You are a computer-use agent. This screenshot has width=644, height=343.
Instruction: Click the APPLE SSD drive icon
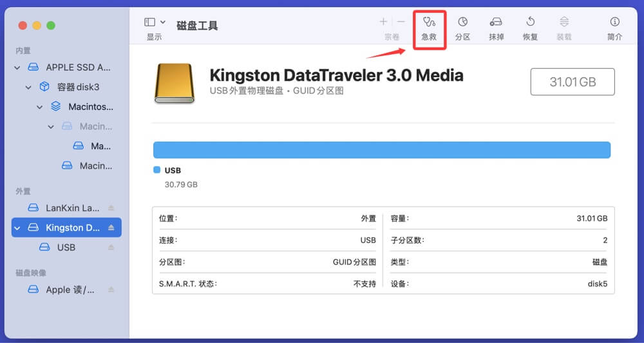tap(33, 68)
